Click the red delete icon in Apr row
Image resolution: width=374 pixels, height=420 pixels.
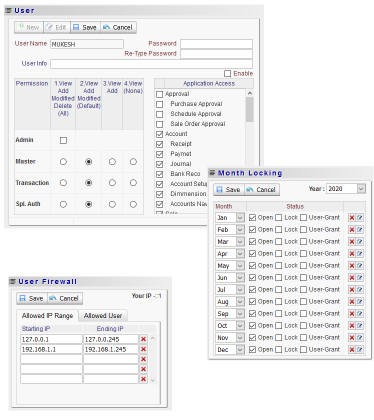tap(352, 254)
